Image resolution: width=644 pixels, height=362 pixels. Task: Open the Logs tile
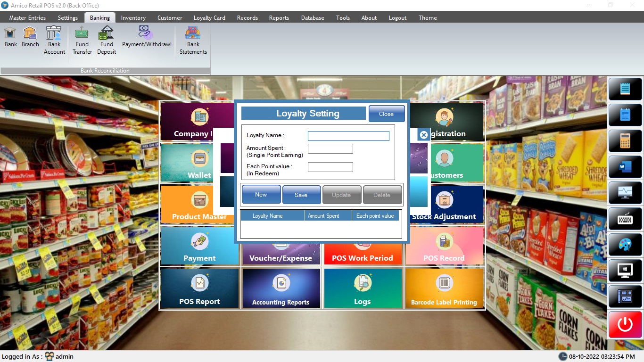click(x=362, y=288)
